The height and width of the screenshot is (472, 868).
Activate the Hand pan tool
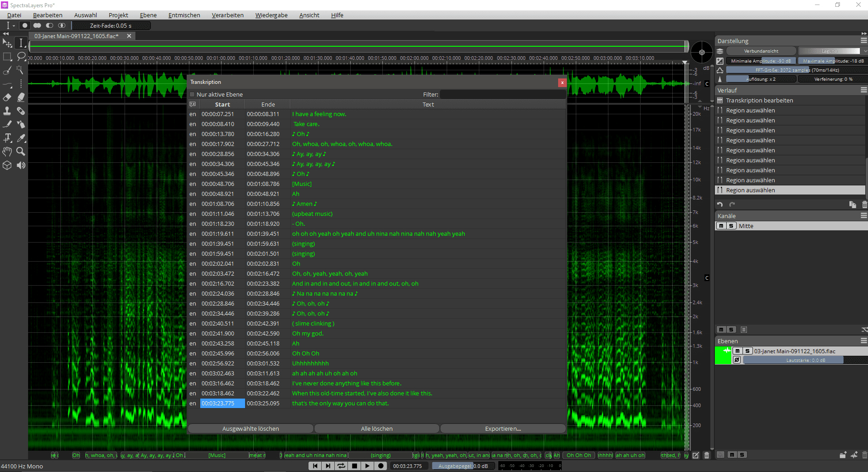coord(7,151)
